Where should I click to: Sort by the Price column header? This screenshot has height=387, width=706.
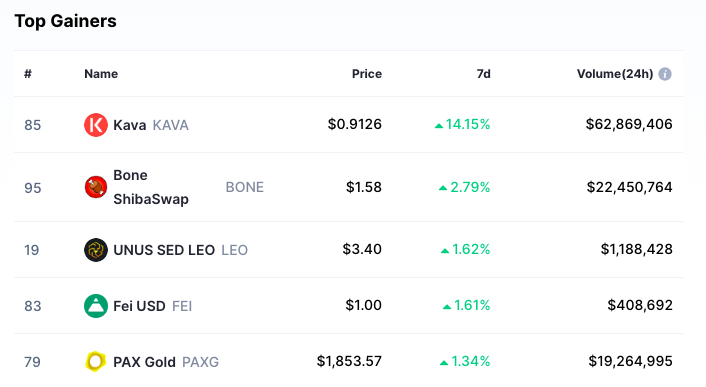[x=367, y=74]
